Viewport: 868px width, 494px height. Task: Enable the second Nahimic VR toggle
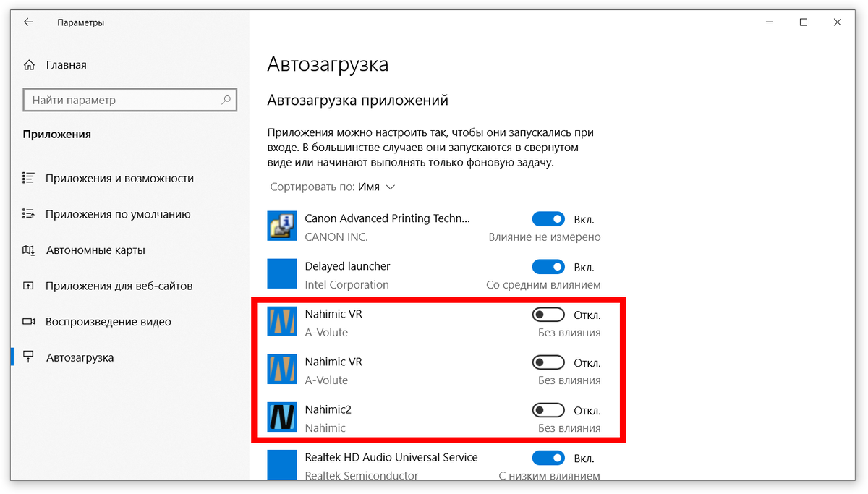tap(548, 362)
